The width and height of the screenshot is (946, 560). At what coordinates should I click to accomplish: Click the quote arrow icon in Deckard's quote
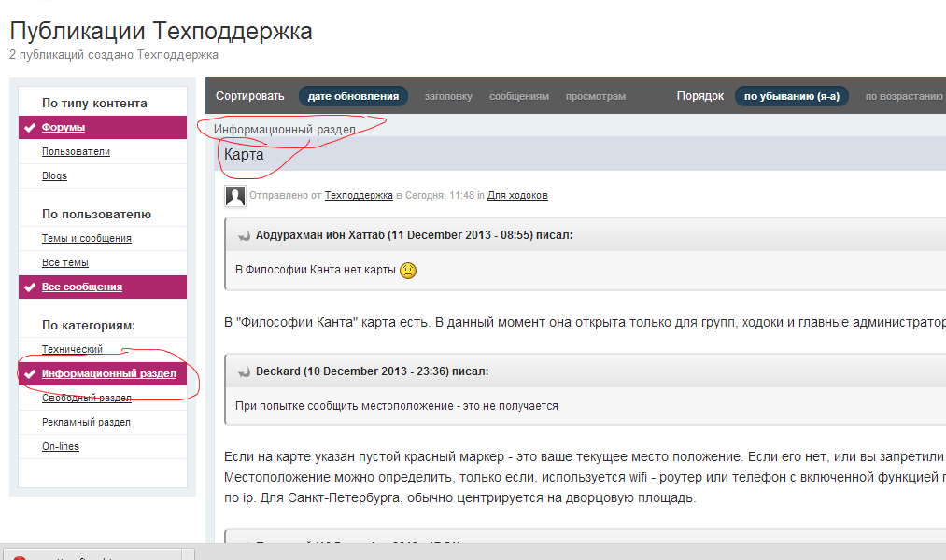[244, 371]
